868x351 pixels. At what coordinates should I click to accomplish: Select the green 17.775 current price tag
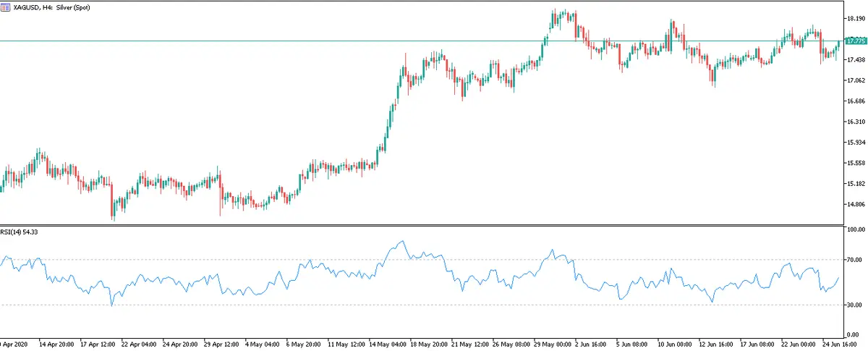(x=856, y=41)
